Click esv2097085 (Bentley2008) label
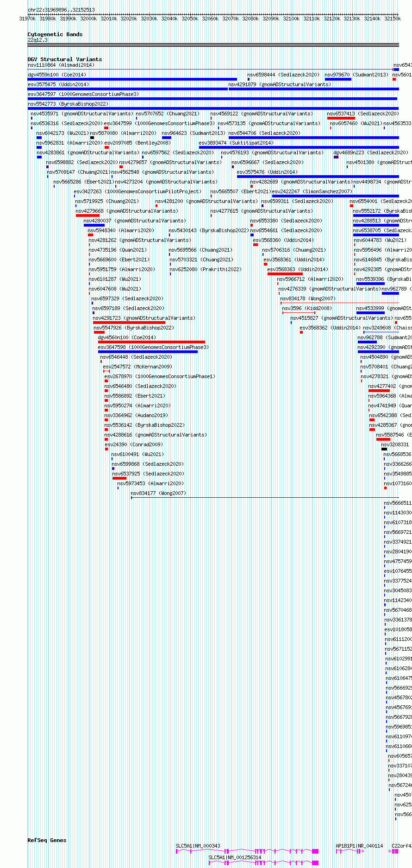This screenshot has height=868, width=412. (137, 143)
